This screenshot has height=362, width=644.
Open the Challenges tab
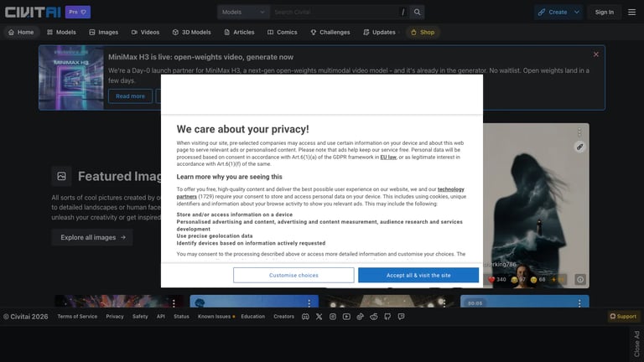[x=330, y=32]
